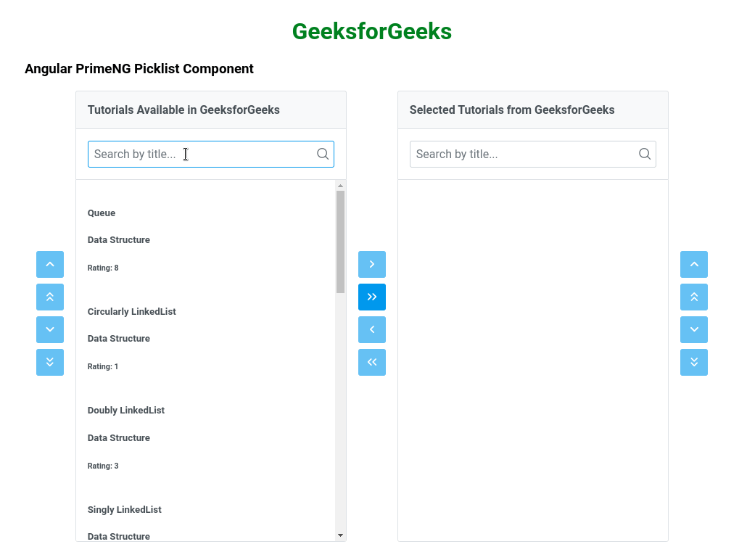The width and height of the screenshot is (747, 560).
Task: Move all items back to source list
Action: (x=372, y=362)
